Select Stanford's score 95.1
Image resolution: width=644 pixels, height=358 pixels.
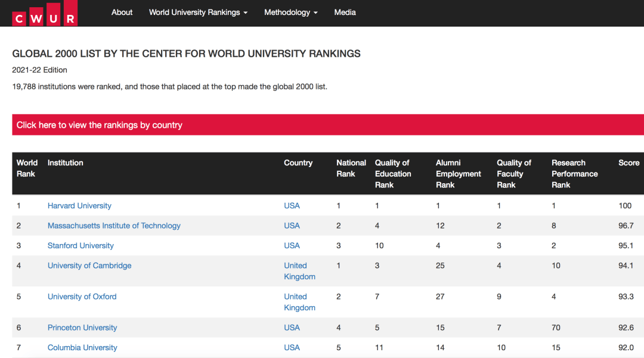pyautogui.click(x=626, y=245)
